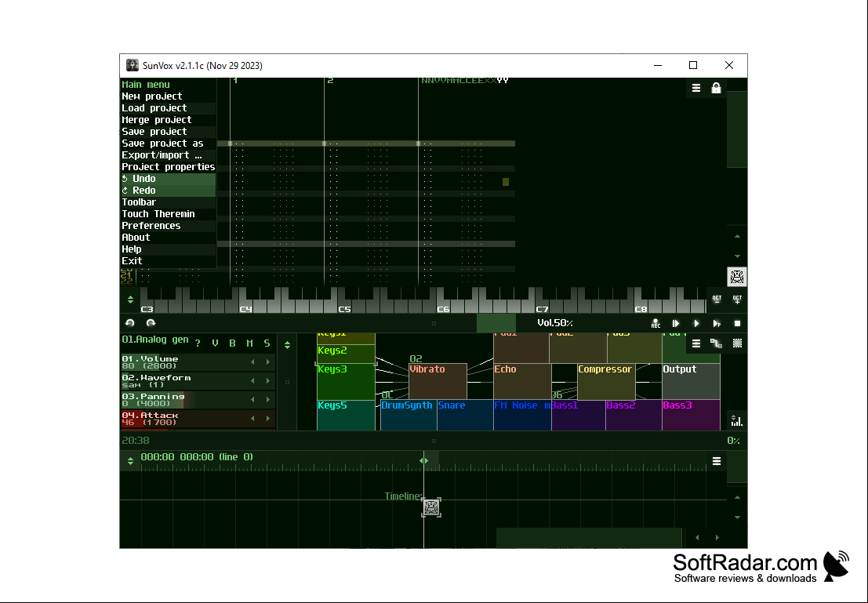Image resolution: width=868 pixels, height=603 pixels.
Task: Open the module level meter icon
Action: [737, 421]
